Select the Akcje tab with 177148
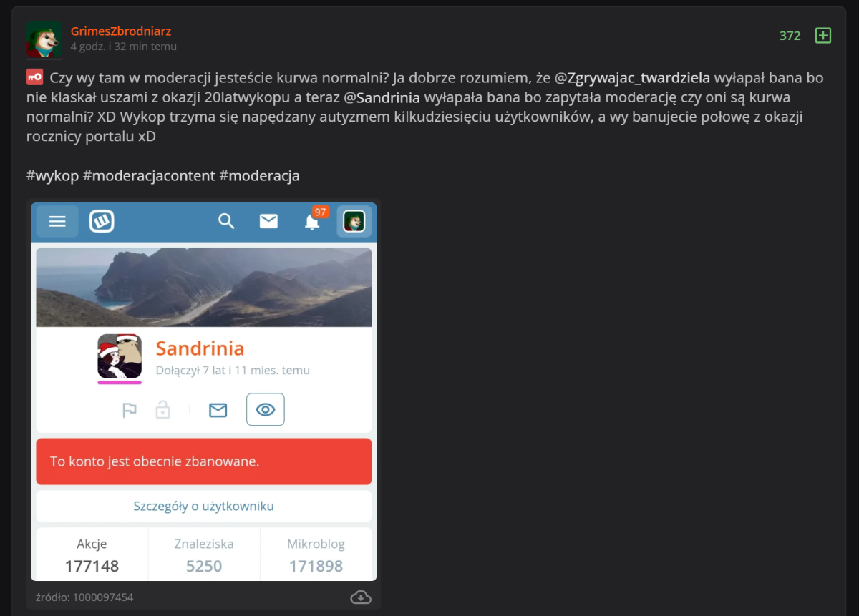 click(x=92, y=555)
